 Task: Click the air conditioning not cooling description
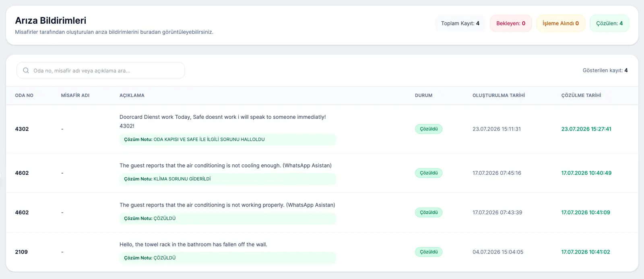225,165
